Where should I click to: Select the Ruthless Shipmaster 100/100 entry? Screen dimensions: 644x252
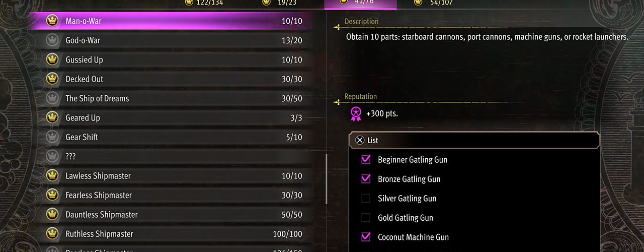171,234
